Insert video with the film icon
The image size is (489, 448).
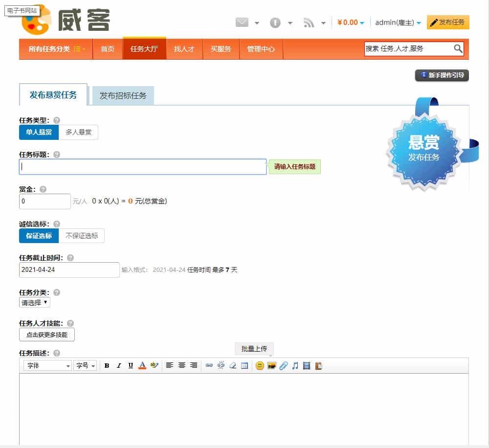click(307, 366)
